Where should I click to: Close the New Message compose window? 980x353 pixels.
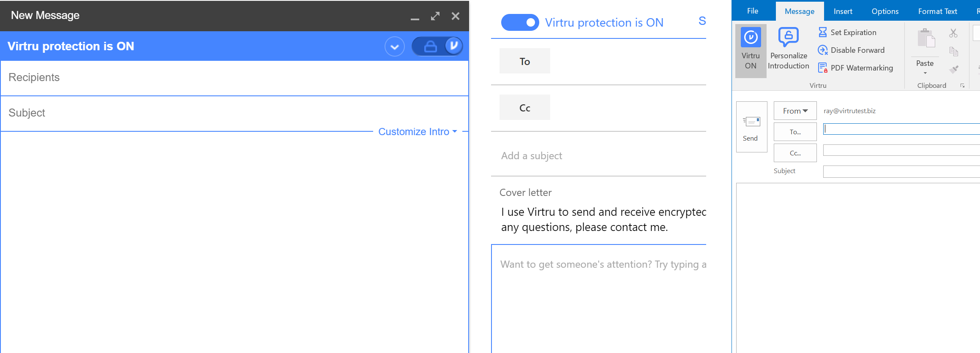click(456, 16)
